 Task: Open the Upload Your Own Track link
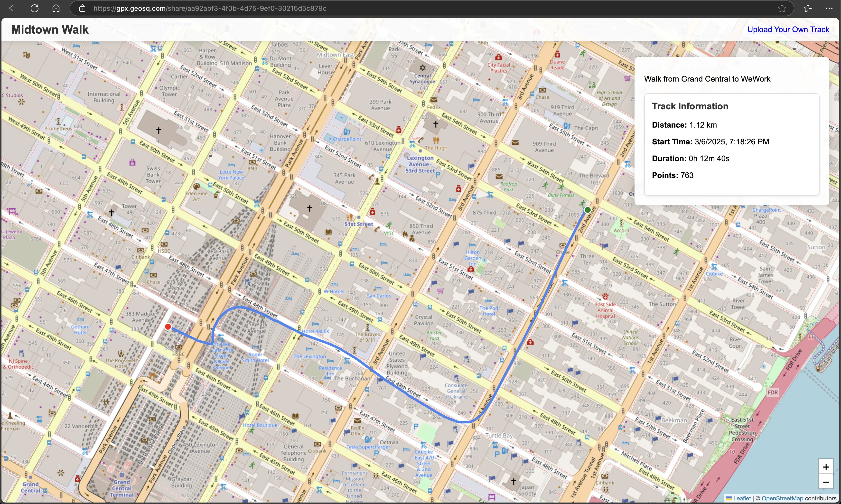pos(788,29)
